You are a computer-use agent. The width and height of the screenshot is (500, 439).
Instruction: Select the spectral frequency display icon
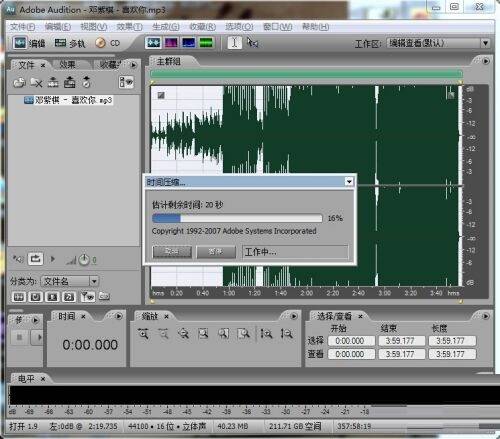tap(171, 43)
